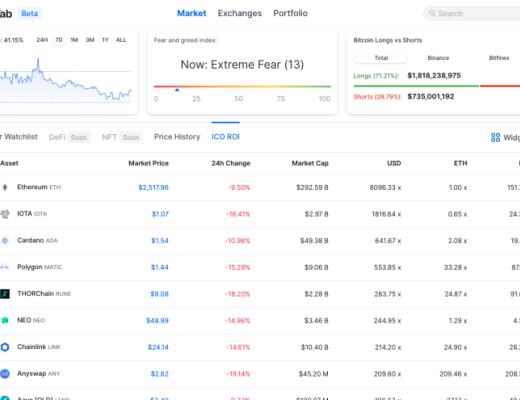
Task: Click the Beta badge
Action: pyautogui.click(x=29, y=14)
